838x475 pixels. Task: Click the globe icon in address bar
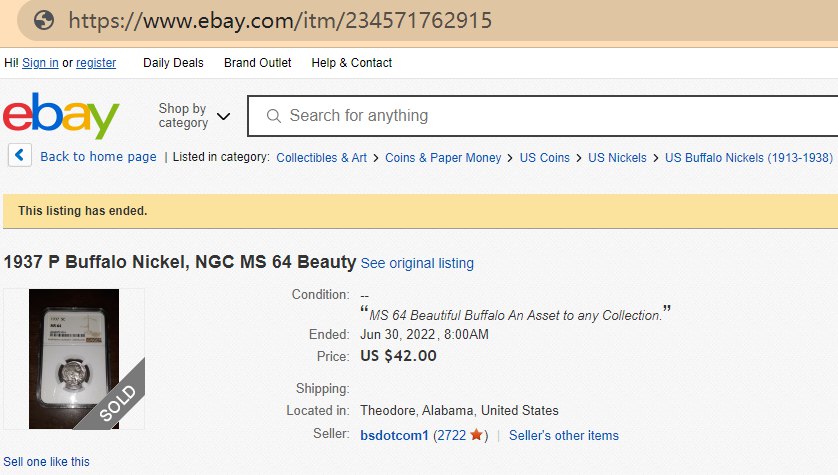pos(43,20)
